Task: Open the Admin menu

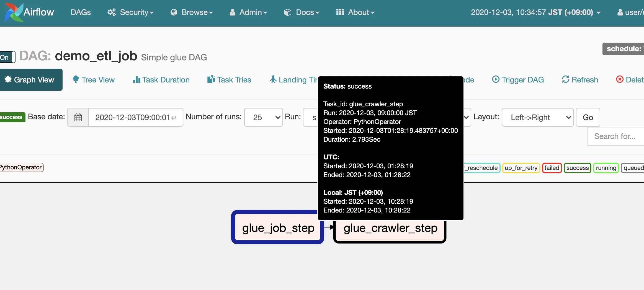Action: coord(248,12)
